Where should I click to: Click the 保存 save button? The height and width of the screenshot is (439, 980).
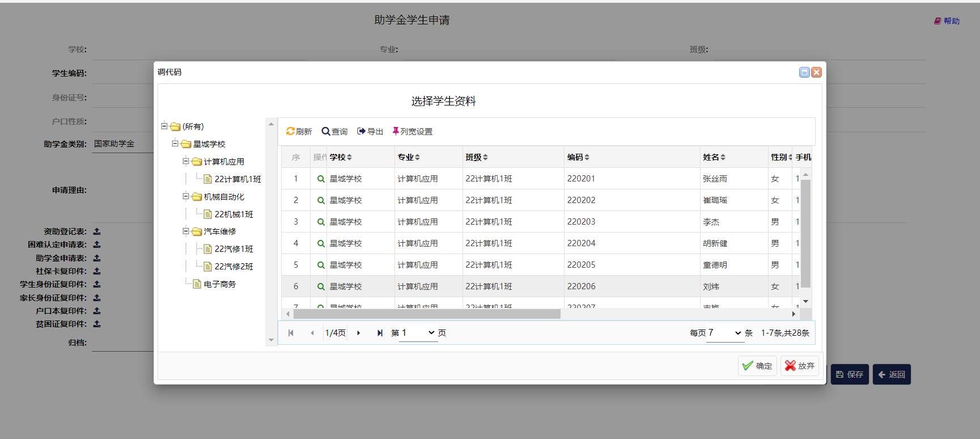(x=850, y=374)
